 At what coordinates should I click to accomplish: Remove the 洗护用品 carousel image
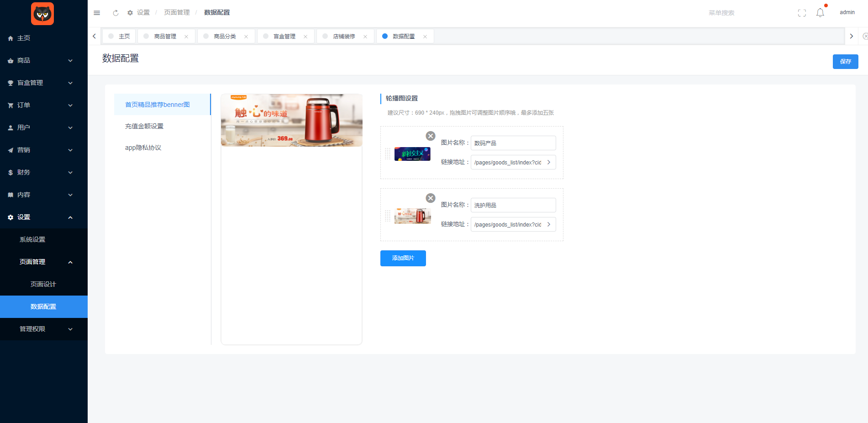pyautogui.click(x=430, y=198)
